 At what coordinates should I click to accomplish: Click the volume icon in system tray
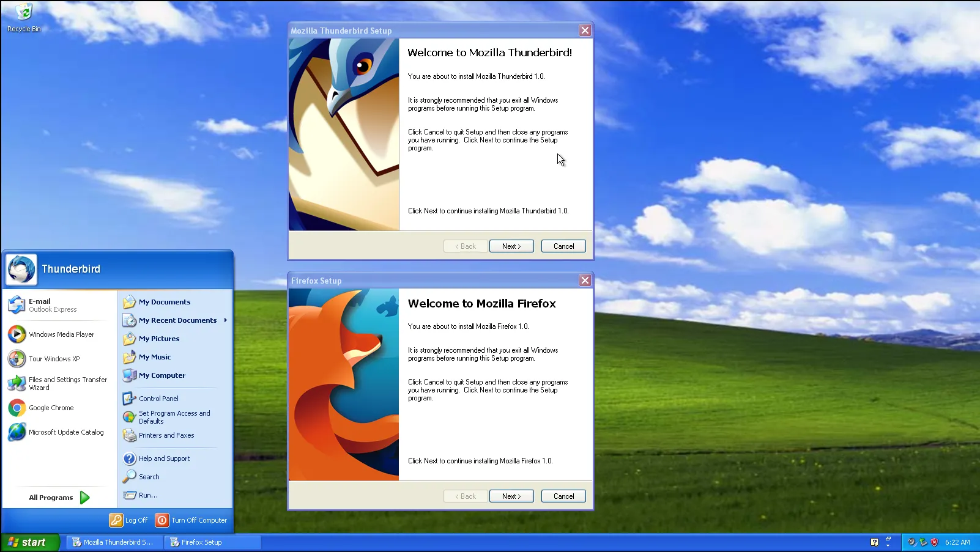click(911, 542)
